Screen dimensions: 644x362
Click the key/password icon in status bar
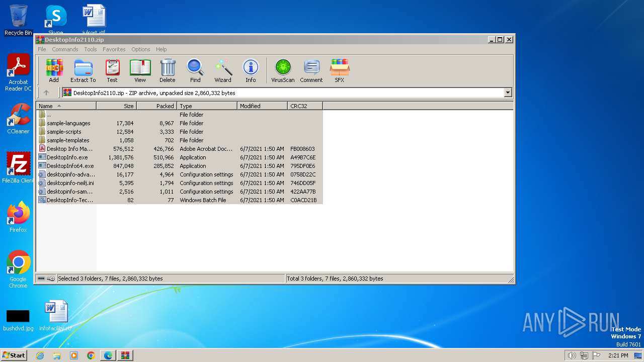click(x=51, y=279)
